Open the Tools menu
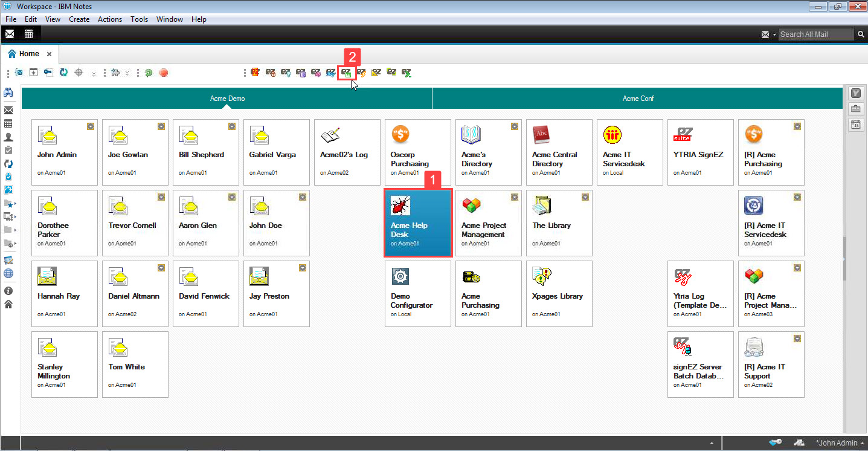The height and width of the screenshot is (451, 868). [x=139, y=19]
